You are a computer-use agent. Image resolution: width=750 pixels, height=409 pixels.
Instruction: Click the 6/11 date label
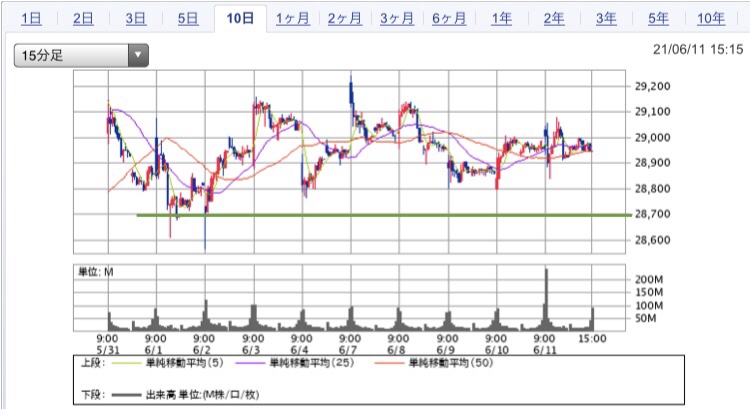click(545, 350)
